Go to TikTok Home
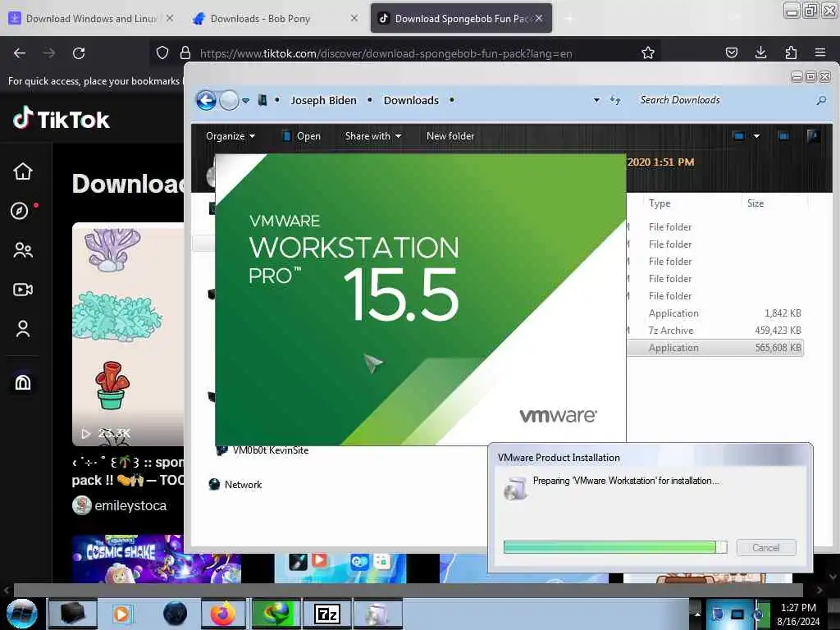Viewport: 840px width, 630px height. (x=22, y=171)
